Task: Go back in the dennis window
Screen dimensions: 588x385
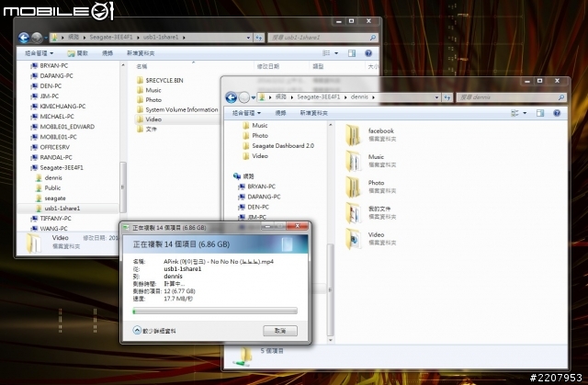Action: (x=232, y=97)
